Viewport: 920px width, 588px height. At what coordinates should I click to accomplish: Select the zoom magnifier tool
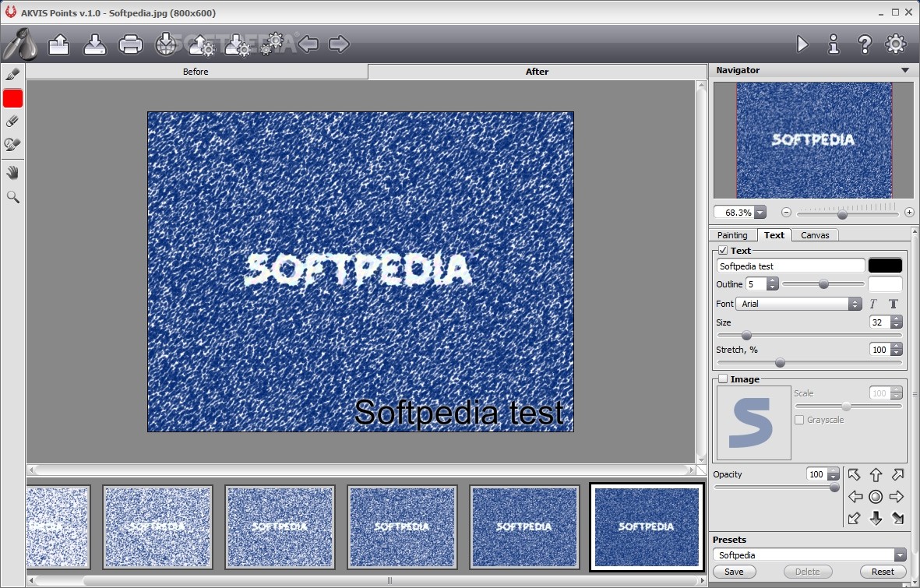(12, 196)
